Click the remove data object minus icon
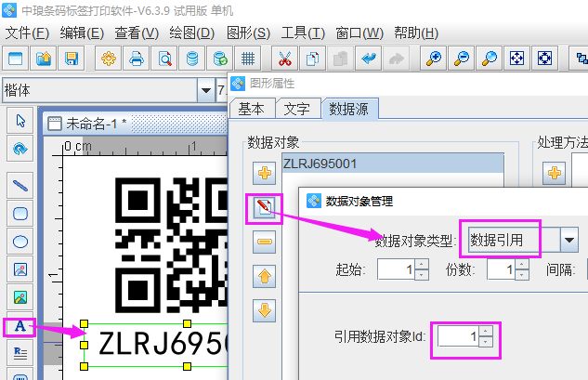This screenshot has width=588, height=380. tap(264, 242)
